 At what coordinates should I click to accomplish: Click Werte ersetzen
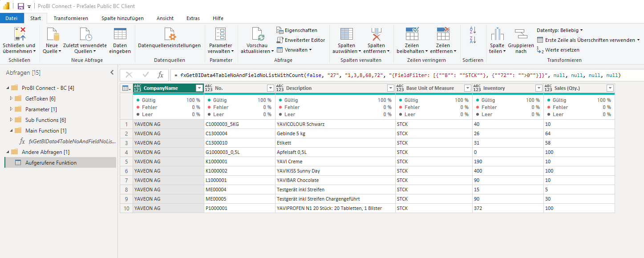click(558, 50)
